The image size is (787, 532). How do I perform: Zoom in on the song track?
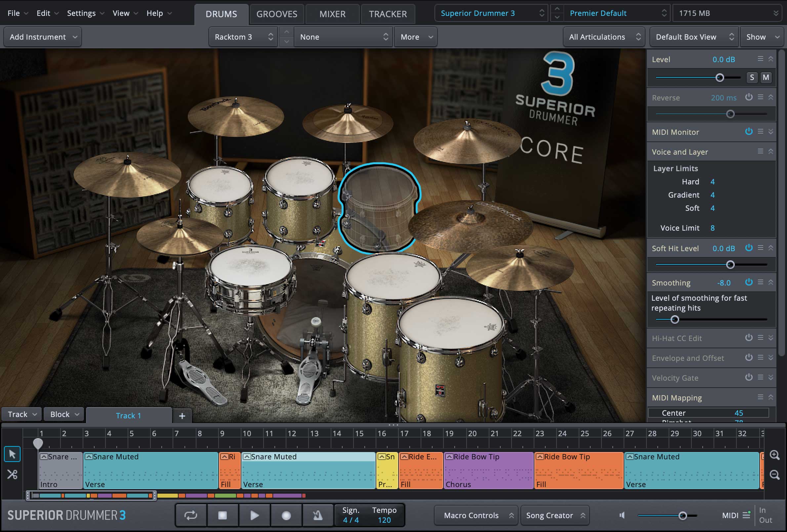coord(774,454)
